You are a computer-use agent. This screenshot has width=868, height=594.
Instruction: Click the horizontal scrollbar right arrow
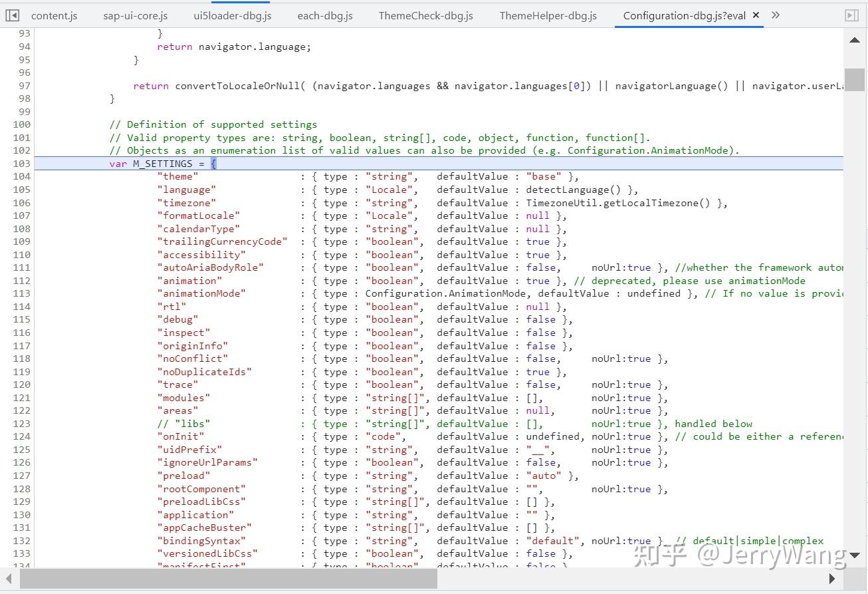point(833,579)
